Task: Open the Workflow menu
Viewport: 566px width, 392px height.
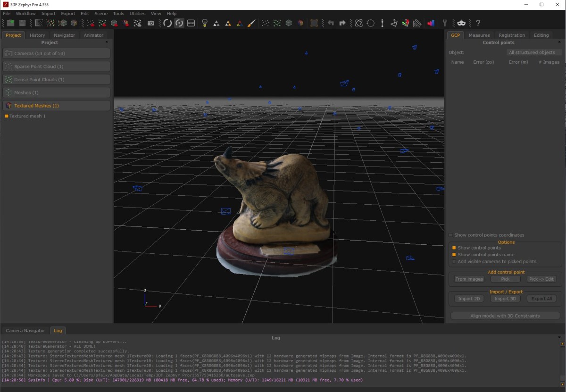Action: pyautogui.click(x=25, y=13)
